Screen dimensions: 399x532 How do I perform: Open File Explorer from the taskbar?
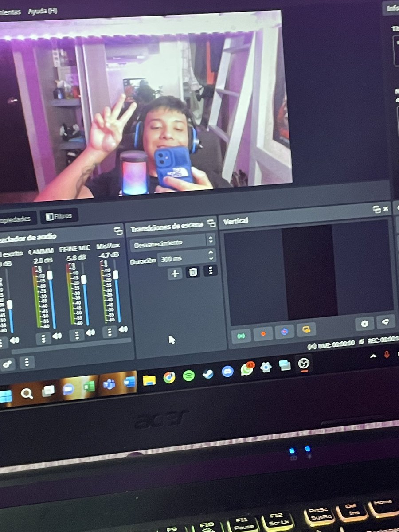coord(149,380)
